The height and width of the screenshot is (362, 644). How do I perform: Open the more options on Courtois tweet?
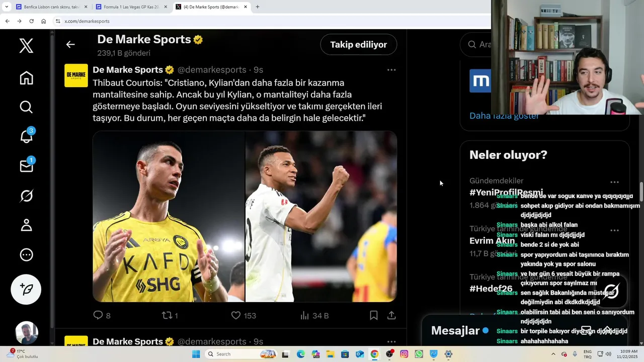(391, 70)
